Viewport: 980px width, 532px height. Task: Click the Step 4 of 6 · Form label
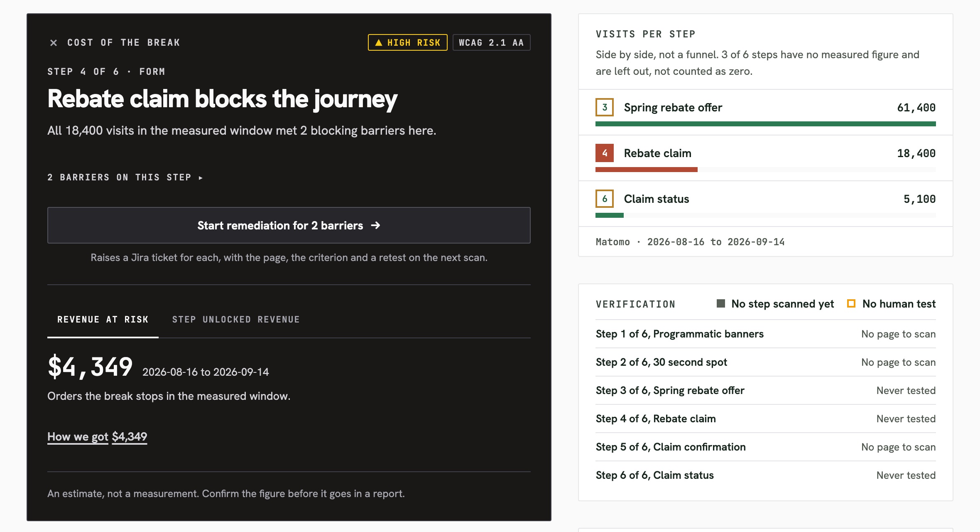coord(106,71)
